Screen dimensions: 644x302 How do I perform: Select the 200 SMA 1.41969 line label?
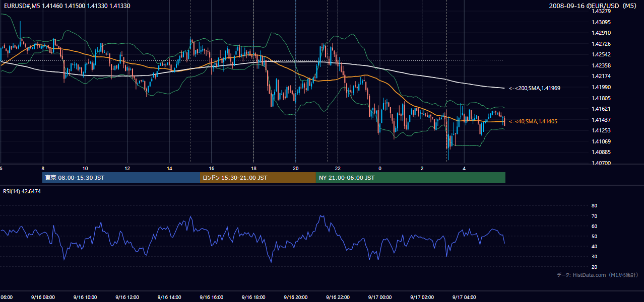535,88
